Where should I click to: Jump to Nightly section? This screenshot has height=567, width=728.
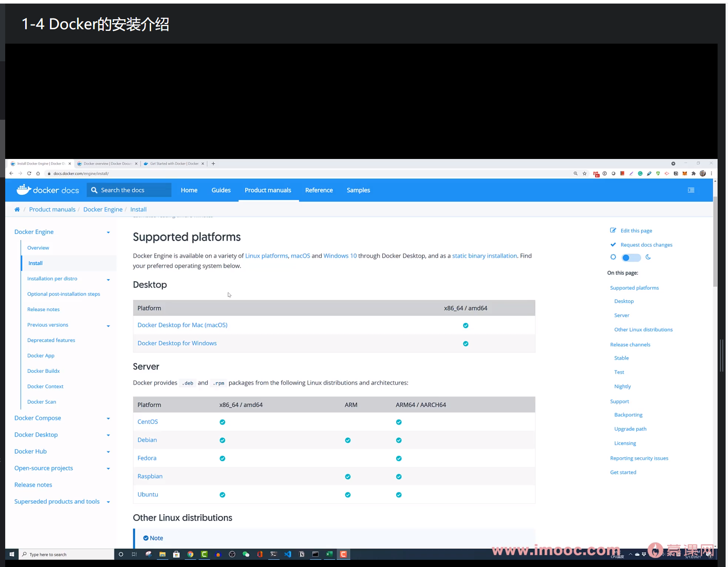point(622,386)
